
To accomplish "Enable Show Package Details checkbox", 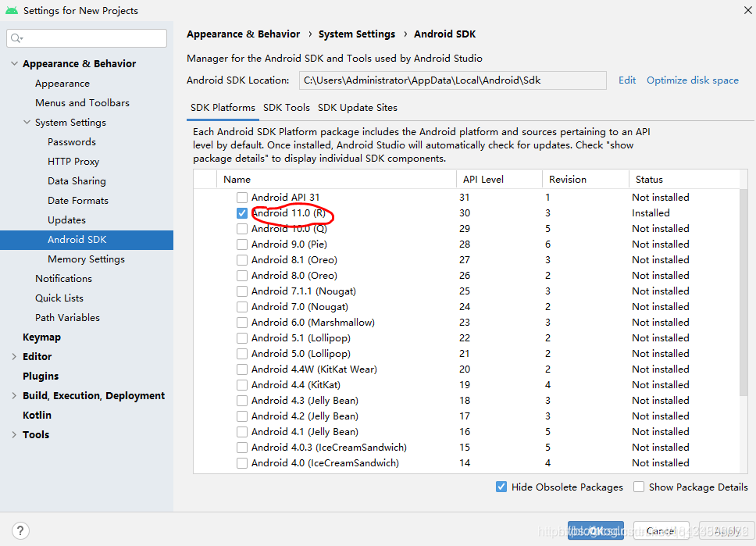I will tap(639, 487).
